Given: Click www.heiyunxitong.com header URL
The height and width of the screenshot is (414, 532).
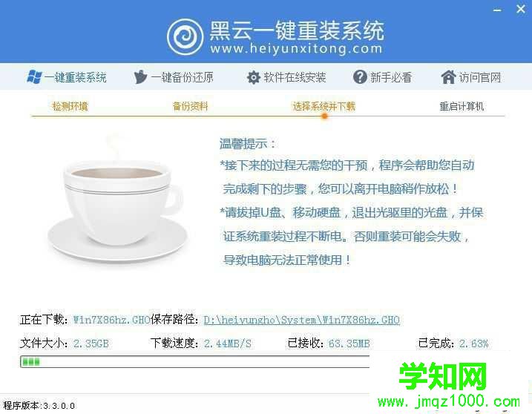Looking at the screenshot, I should 296,48.
